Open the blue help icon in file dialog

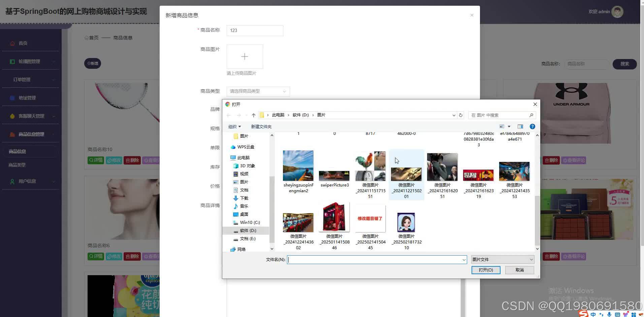(x=532, y=126)
